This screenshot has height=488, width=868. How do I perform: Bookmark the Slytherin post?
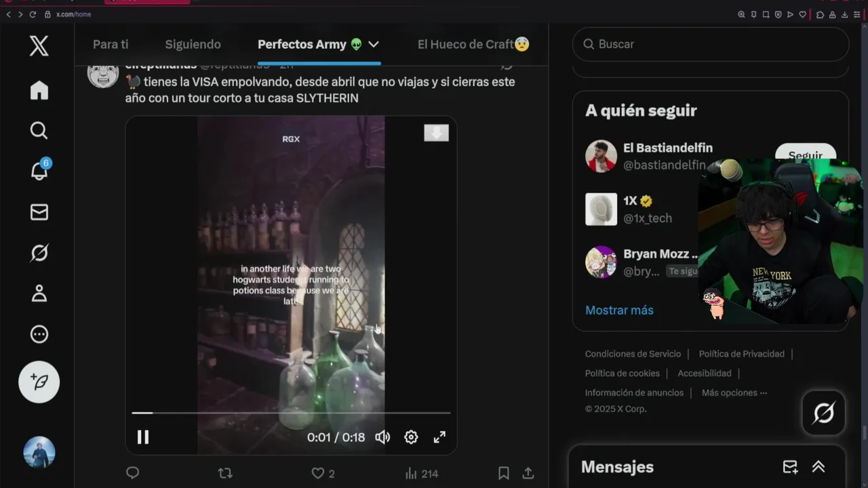coord(504,473)
